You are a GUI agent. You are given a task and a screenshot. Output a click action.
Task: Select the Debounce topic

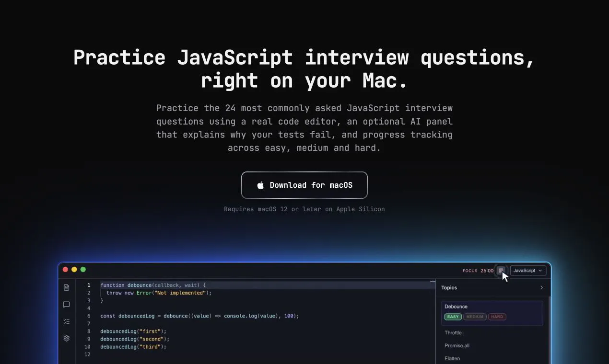coord(492,313)
